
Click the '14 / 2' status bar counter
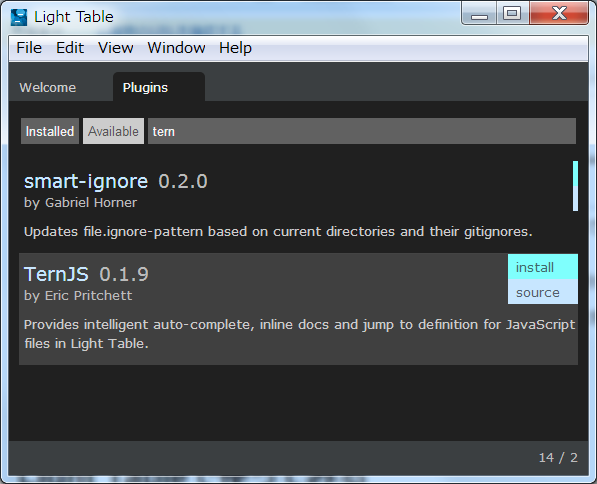click(558, 457)
